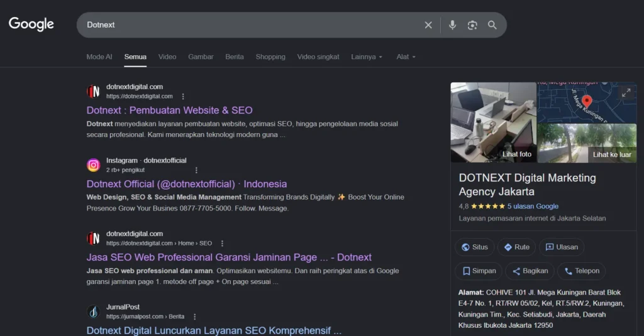Click the red map location pin
644x336 pixels.
pyautogui.click(x=587, y=101)
